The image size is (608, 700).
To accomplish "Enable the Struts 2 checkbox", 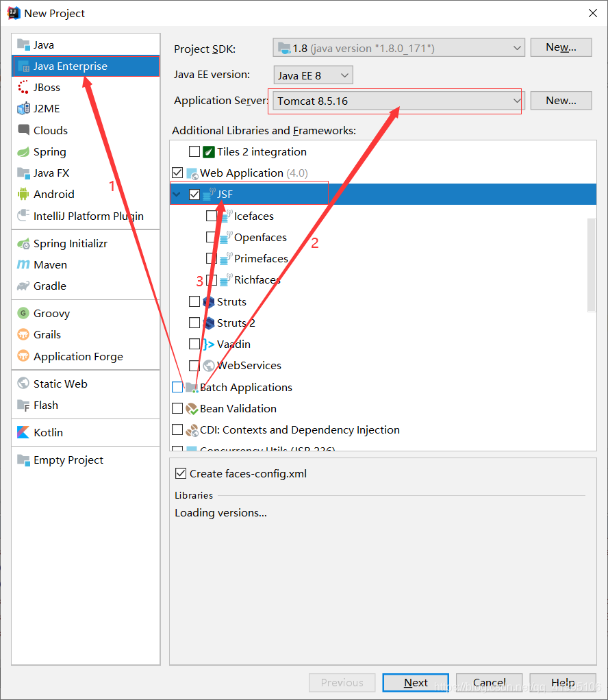I will click(194, 323).
